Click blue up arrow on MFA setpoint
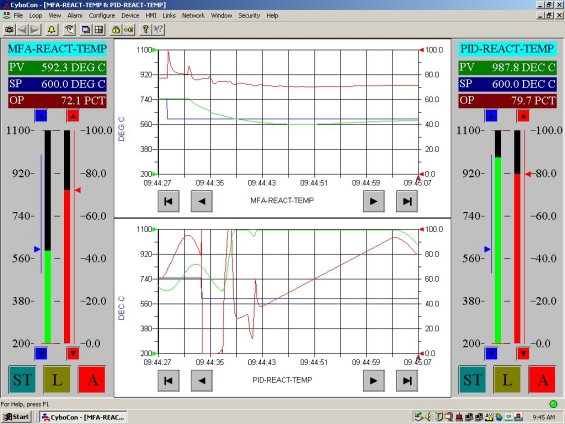The width and height of the screenshot is (565, 424). pyautogui.click(x=41, y=116)
